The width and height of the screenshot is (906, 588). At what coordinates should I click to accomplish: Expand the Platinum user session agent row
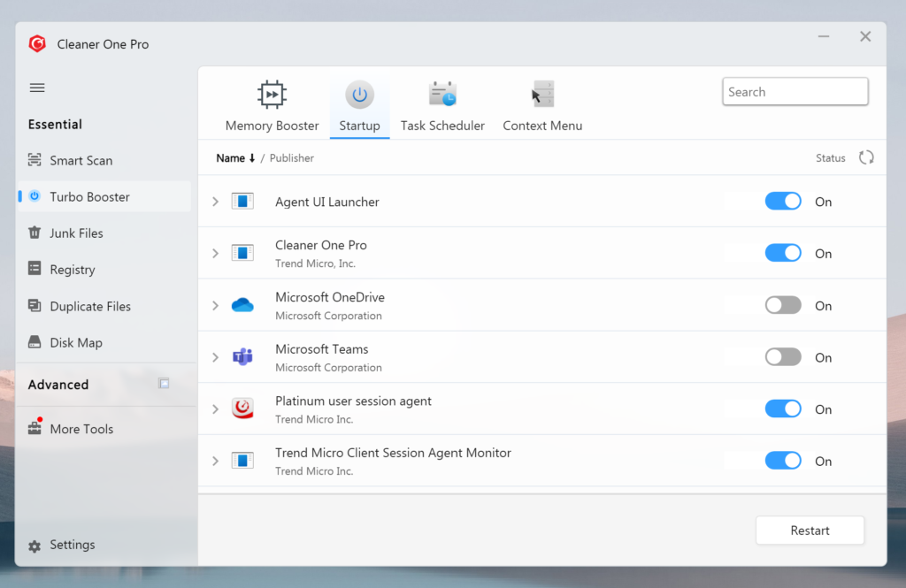click(x=215, y=409)
